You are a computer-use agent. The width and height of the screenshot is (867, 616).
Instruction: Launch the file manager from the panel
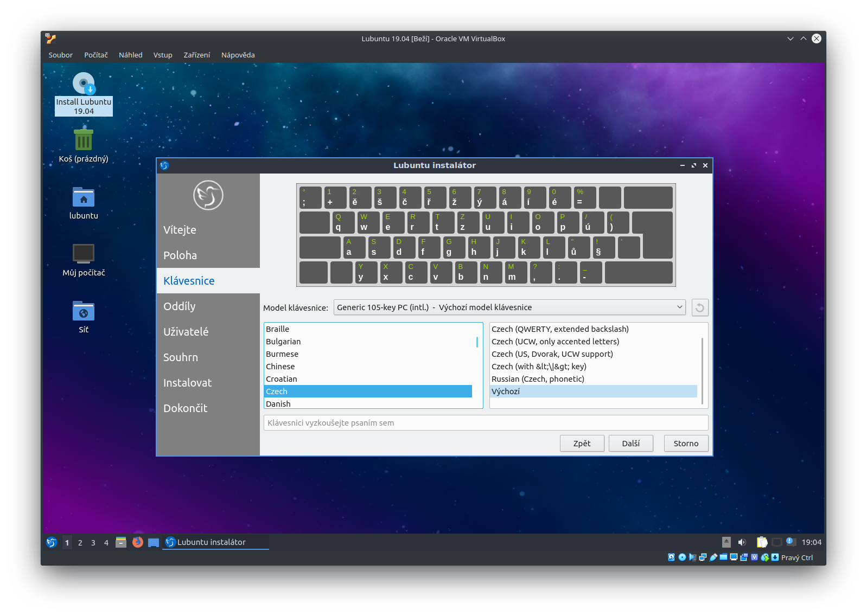pyautogui.click(x=121, y=542)
